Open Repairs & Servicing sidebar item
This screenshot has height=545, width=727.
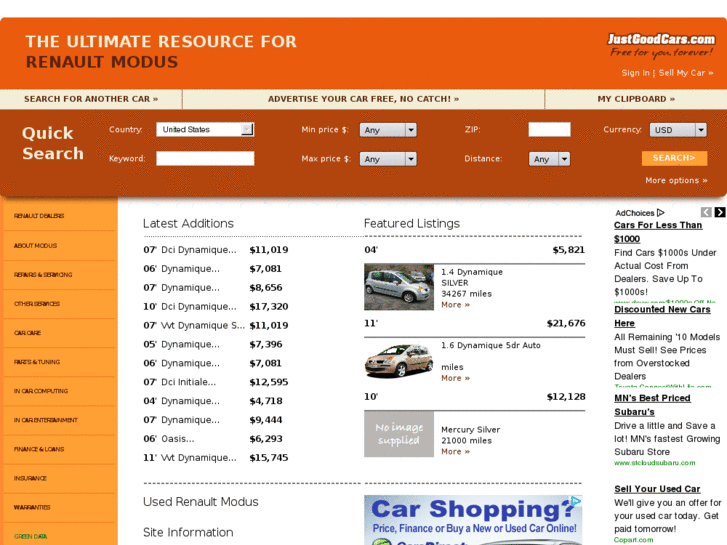(x=43, y=275)
